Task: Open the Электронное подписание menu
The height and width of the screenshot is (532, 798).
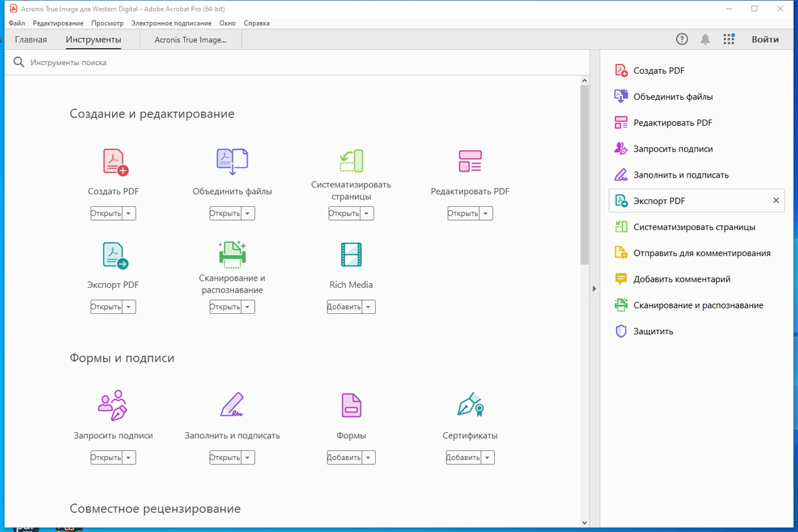Action: pyautogui.click(x=172, y=23)
